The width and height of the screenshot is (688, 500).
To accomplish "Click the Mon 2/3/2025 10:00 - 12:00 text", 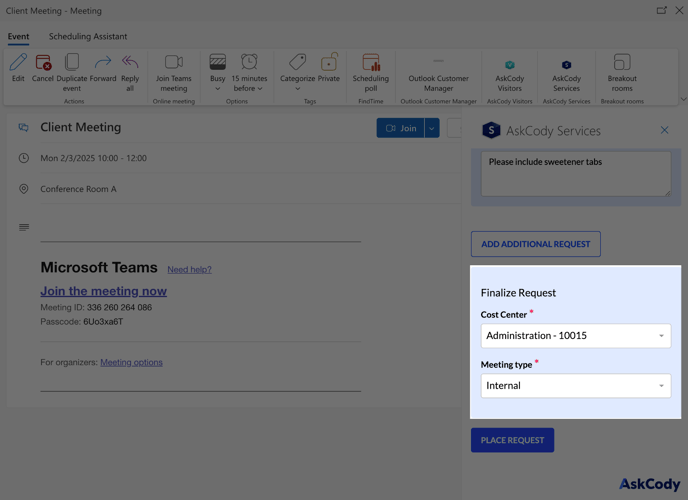I will coord(93,158).
